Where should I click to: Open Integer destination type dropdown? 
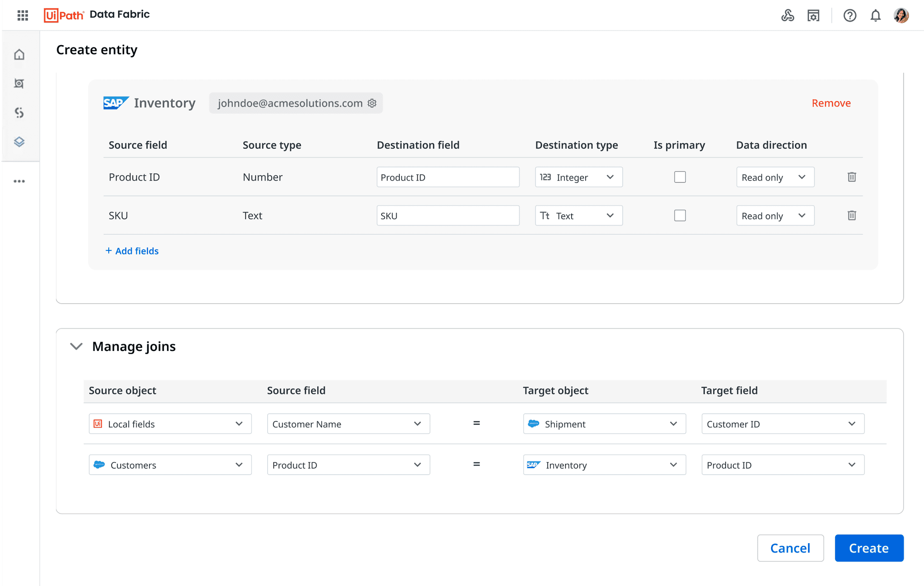578,177
